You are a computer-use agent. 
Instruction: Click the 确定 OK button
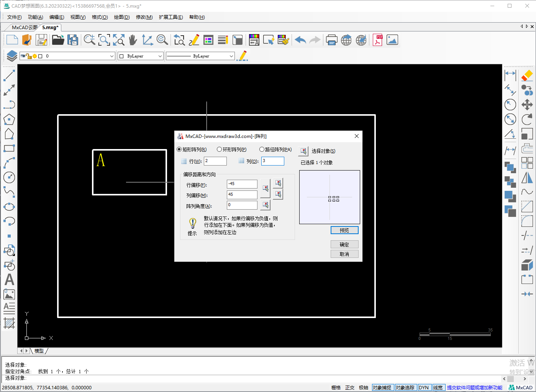coord(344,244)
